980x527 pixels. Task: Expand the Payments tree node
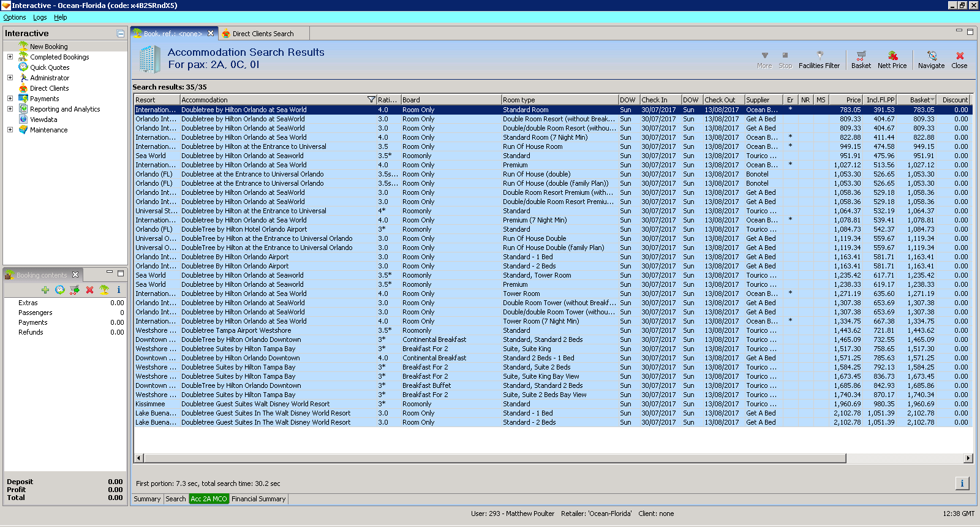coord(10,99)
